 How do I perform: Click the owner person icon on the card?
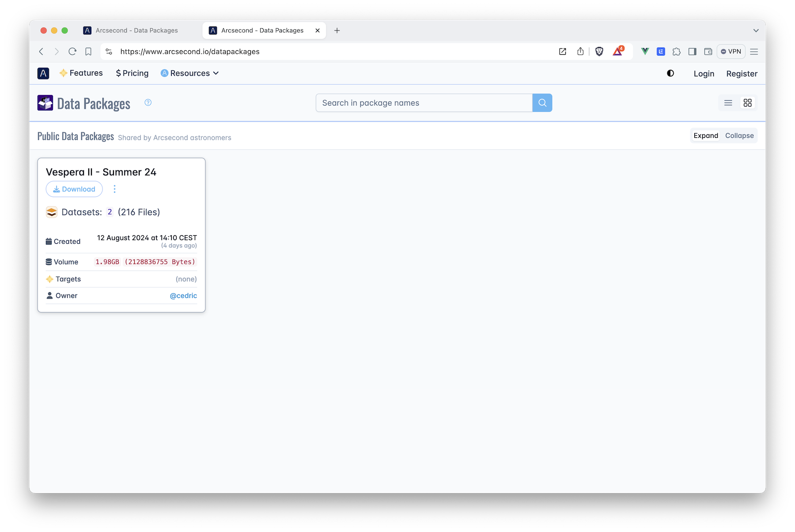[x=49, y=295]
